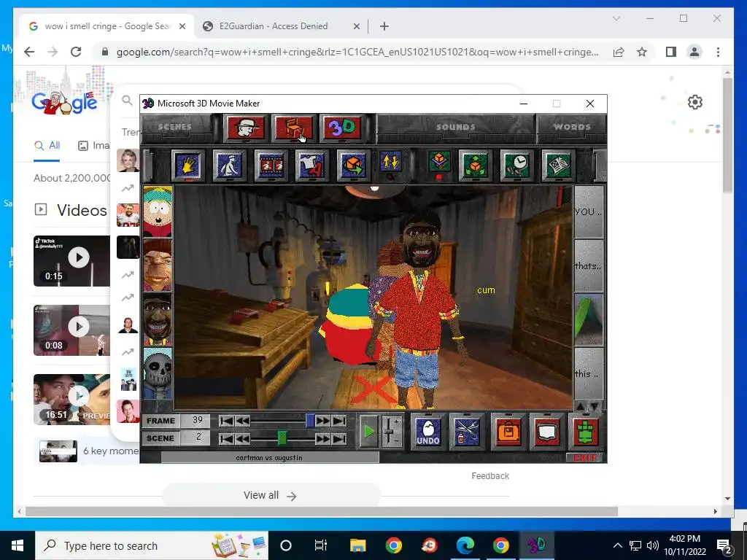Go to the last scene of the movie
747x560 pixels.
coord(339,438)
